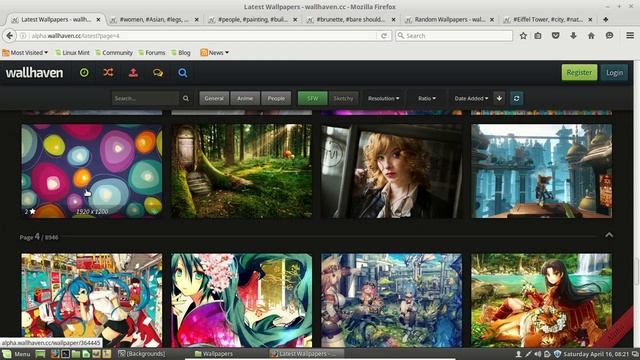
Task: Open the Date Added sorting dropdown
Action: point(471,98)
